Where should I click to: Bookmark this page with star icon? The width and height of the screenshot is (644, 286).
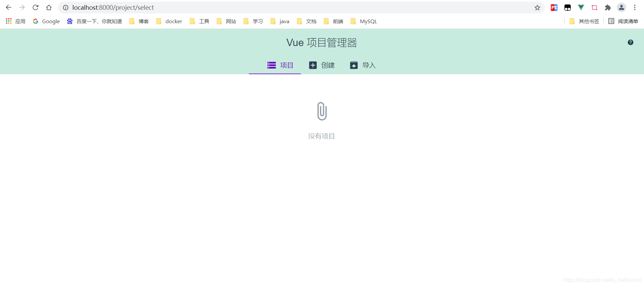click(x=537, y=7)
